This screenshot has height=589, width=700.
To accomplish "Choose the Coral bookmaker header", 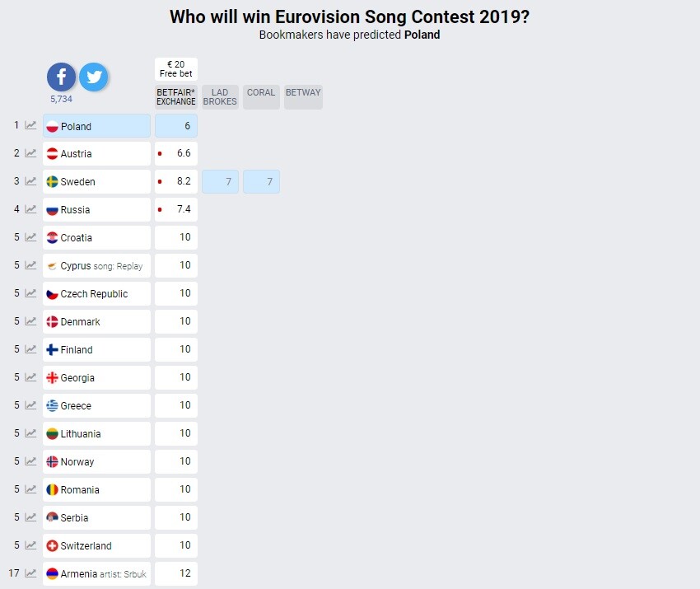I will tap(261, 93).
